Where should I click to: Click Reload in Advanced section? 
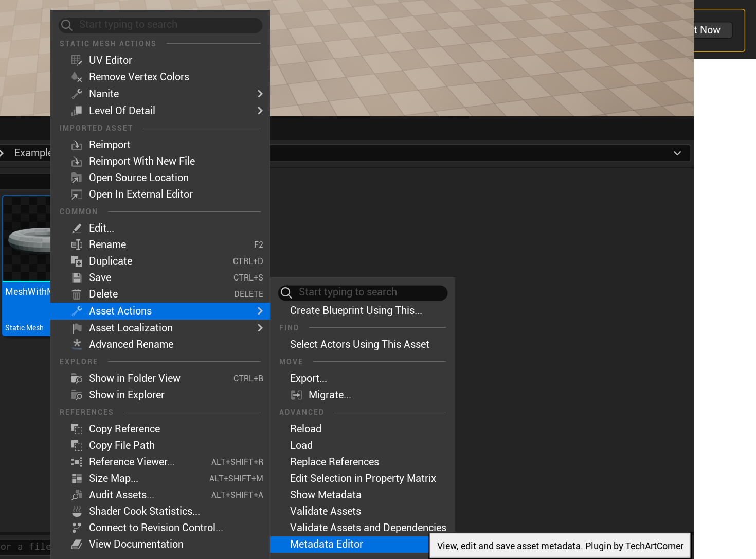tap(362, 429)
